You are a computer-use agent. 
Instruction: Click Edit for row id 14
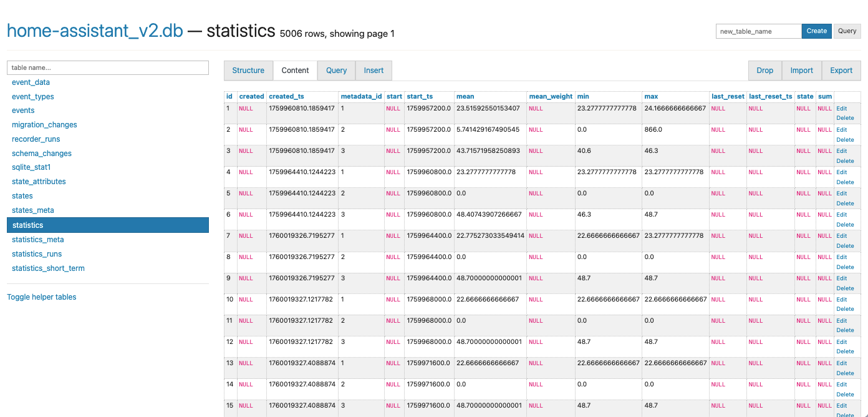point(842,385)
